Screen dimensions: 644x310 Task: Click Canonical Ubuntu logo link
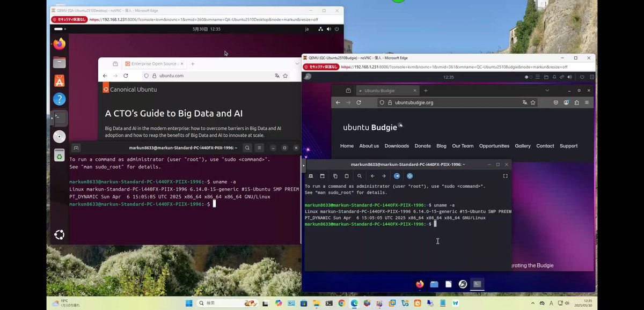click(x=130, y=90)
